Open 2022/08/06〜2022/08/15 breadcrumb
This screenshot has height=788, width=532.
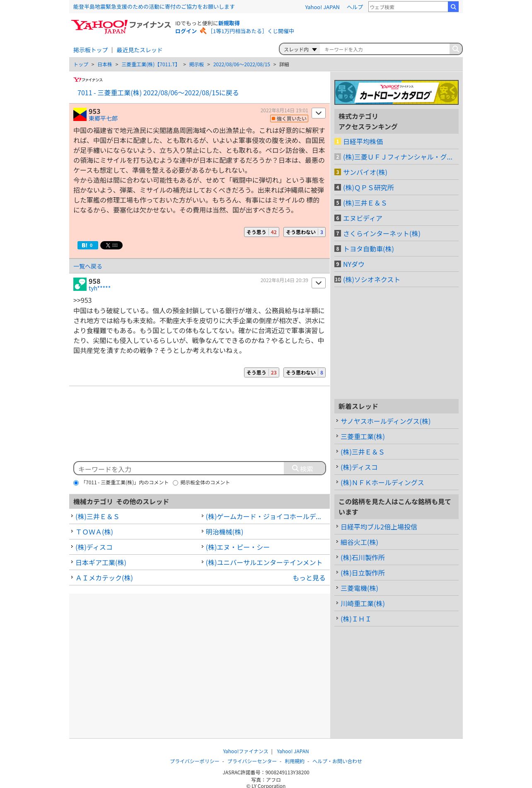tap(242, 65)
